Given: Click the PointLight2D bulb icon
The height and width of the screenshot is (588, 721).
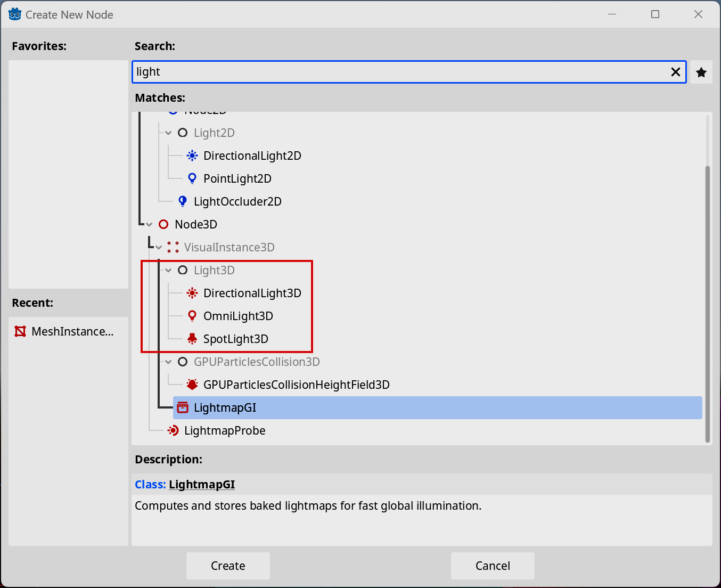Looking at the screenshot, I should click(x=192, y=178).
